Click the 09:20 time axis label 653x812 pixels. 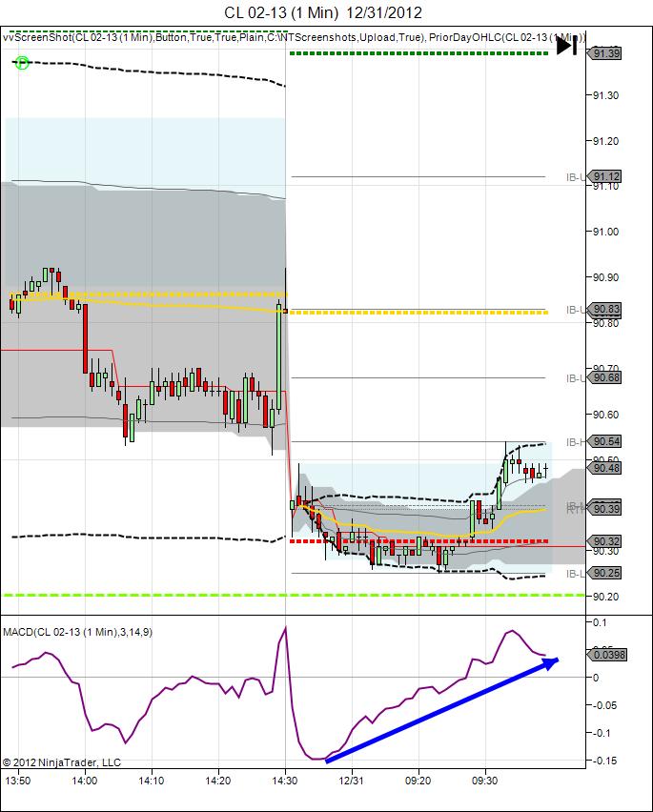(418, 781)
